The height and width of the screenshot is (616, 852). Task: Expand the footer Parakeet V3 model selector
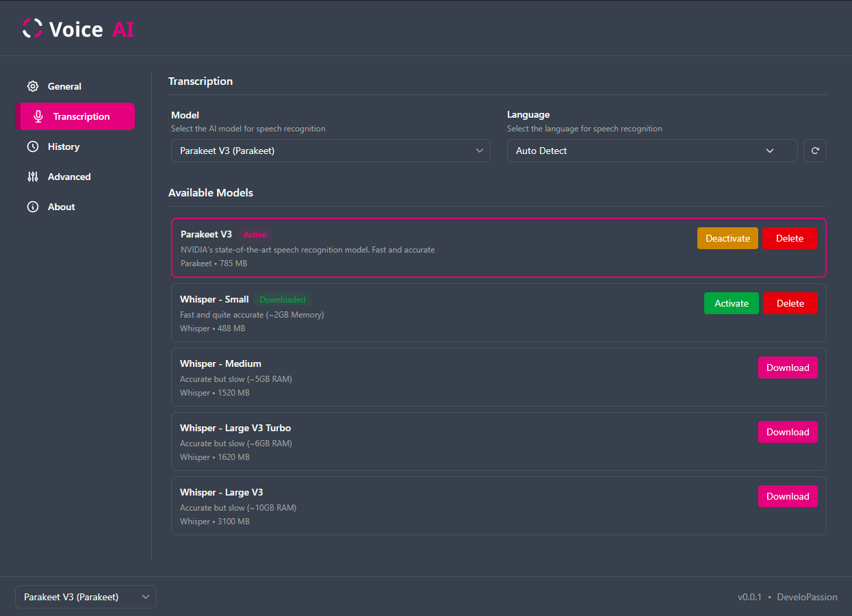coord(86,597)
